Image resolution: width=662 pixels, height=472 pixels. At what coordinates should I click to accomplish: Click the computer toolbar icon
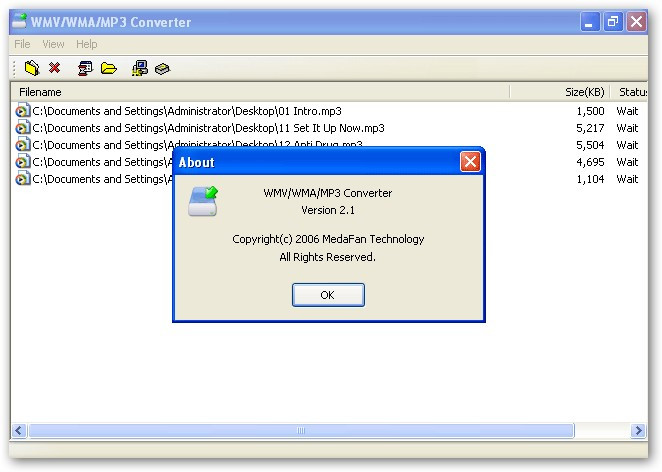pyautogui.click(x=140, y=68)
